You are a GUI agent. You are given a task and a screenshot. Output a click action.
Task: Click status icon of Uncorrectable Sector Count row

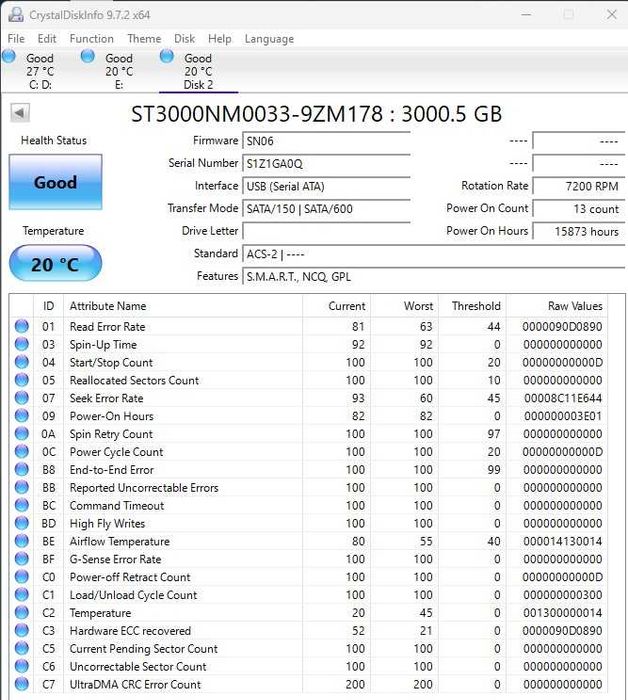pos(21,666)
